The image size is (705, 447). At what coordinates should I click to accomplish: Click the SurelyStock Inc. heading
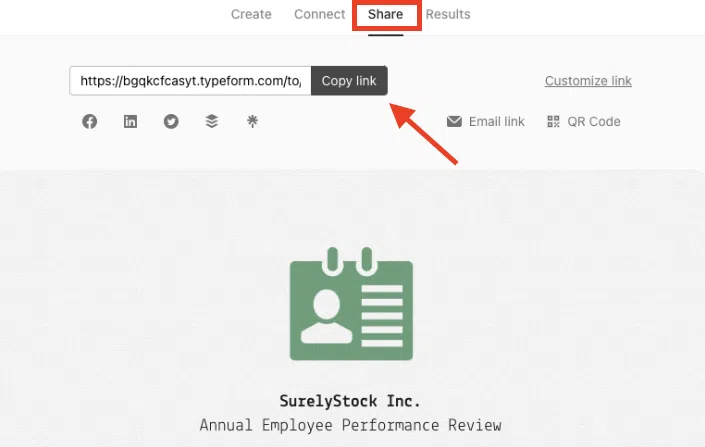pos(350,401)
